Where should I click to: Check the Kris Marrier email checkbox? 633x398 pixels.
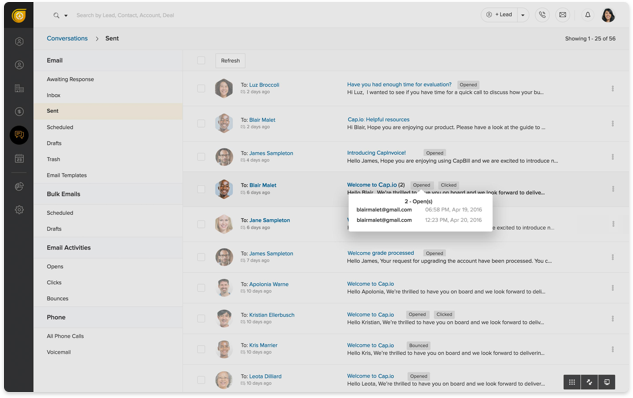click(x=201, y=349)
